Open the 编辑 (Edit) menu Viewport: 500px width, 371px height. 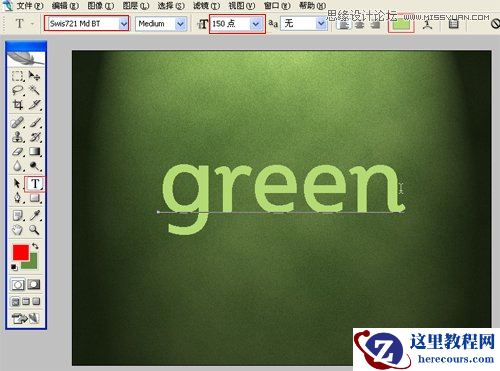click(x=65, y=5)
